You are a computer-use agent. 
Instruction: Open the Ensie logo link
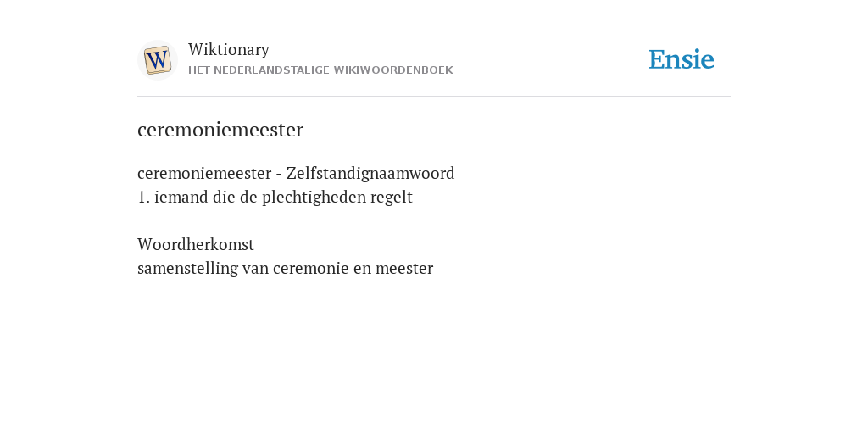[x=682, y=59]
